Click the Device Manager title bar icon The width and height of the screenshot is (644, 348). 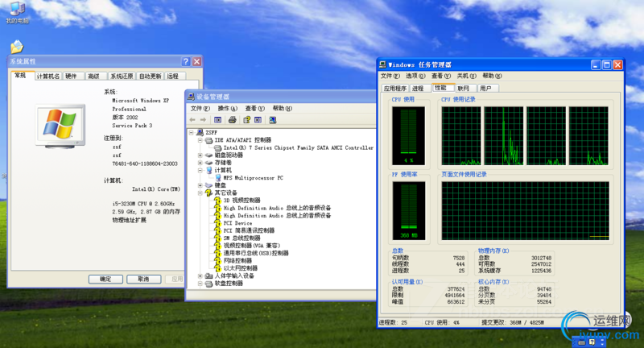[191, 97]
